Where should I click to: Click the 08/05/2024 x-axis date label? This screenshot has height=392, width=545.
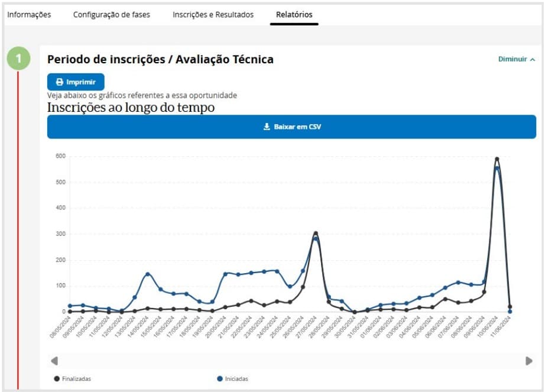(60, 327)
